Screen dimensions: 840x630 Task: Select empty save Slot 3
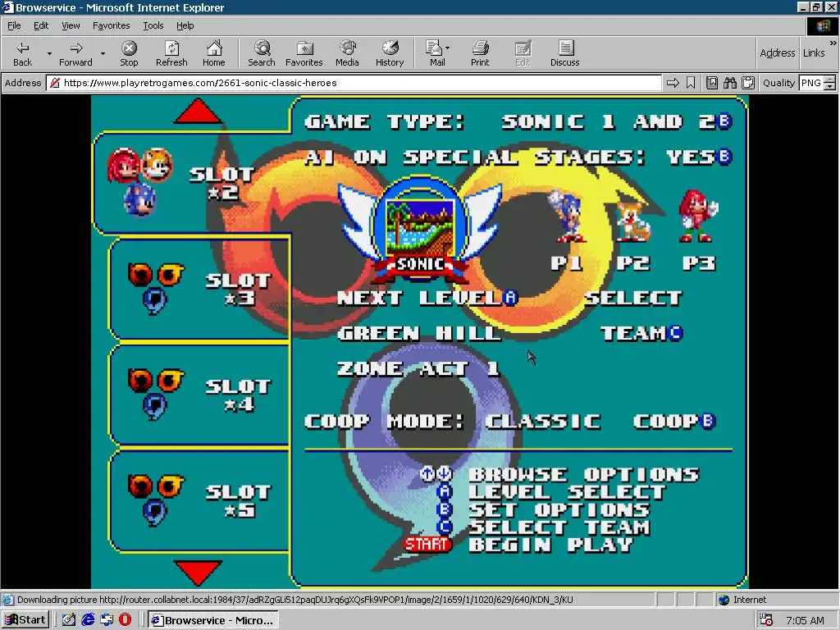pos(199,288)
